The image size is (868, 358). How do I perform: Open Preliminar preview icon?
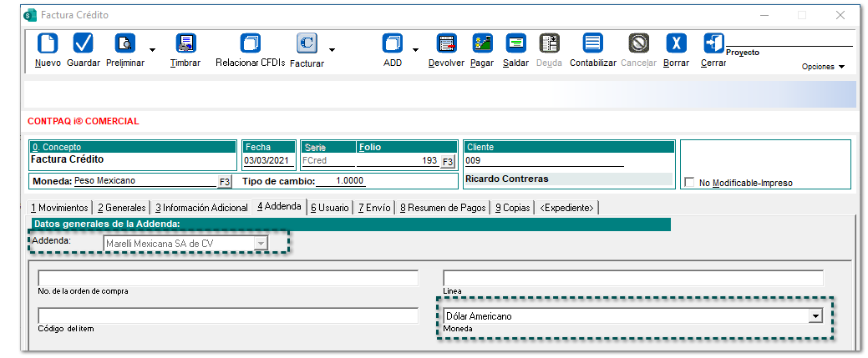tap(125, 43)
